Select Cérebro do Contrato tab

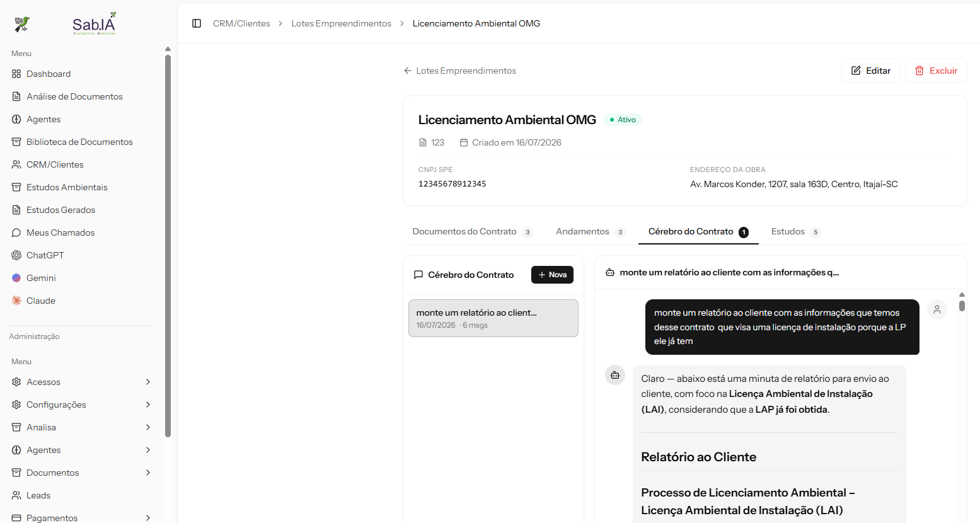pyautogui.click(x=698, y=232)
